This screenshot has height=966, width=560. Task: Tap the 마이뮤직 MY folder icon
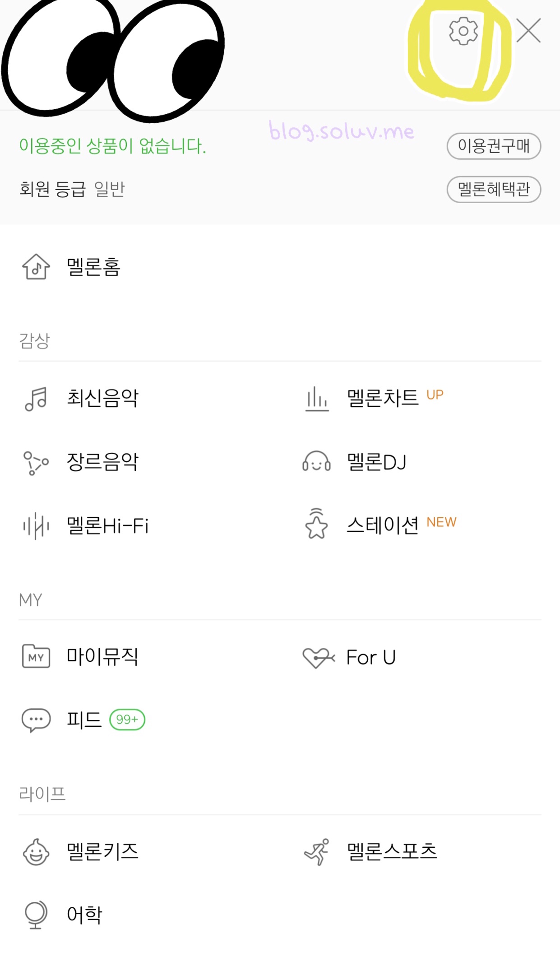click(36, 656)
